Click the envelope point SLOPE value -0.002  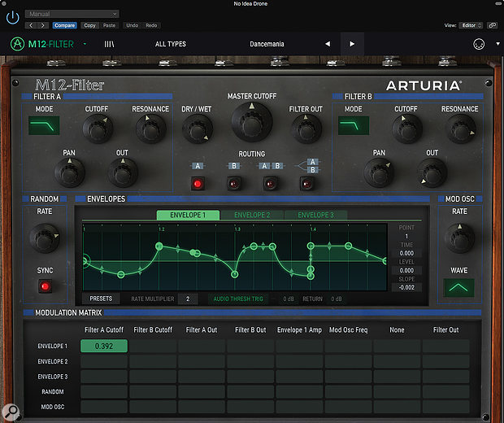pos(406,287)
